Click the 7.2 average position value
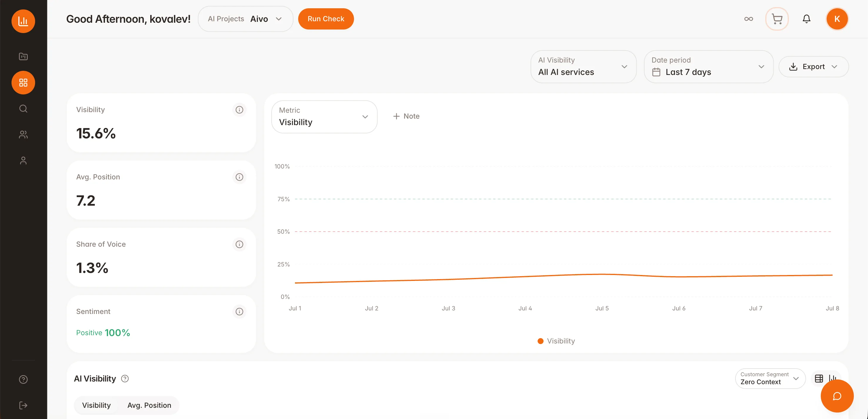 click(86, 200)
